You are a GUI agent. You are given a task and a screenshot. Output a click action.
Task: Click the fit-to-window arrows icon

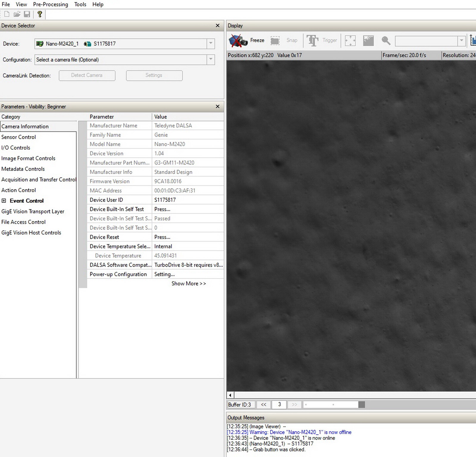(x=350, y=40)
